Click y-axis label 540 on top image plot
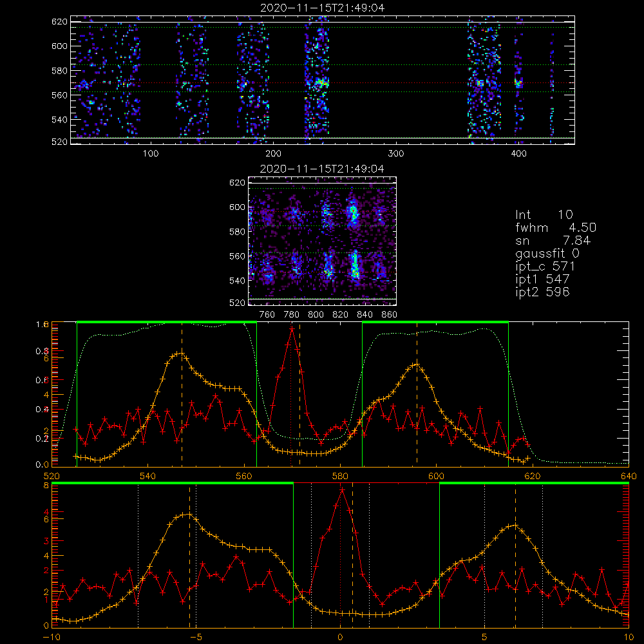Image resolution: width=644 pixels, height=644 pixels. tap(59, 120)
